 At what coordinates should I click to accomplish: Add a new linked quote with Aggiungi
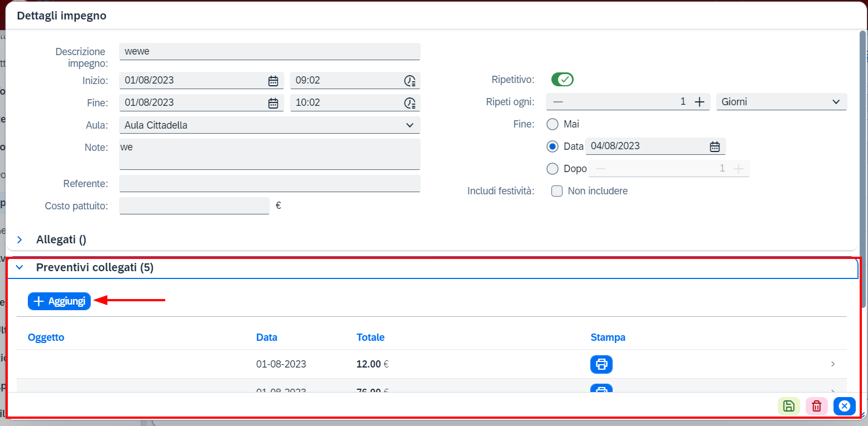(59, 301)
